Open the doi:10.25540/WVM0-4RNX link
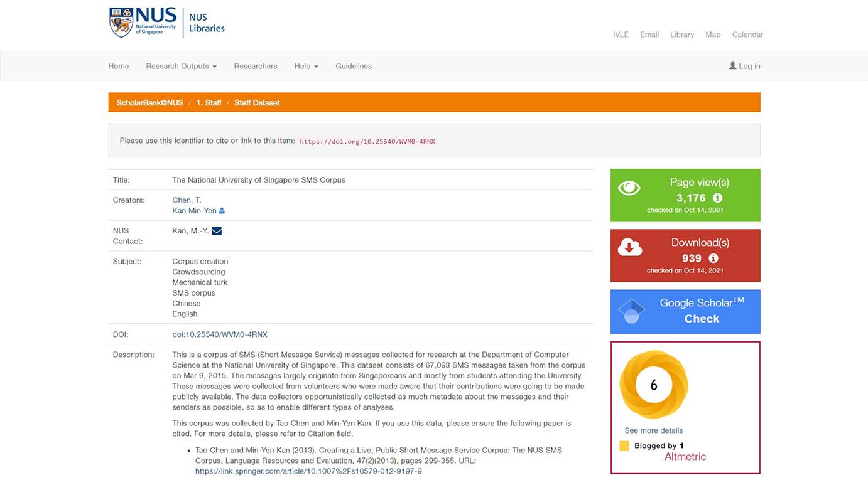The width and height of the screenshot is (868, 480). pos(219,334)
